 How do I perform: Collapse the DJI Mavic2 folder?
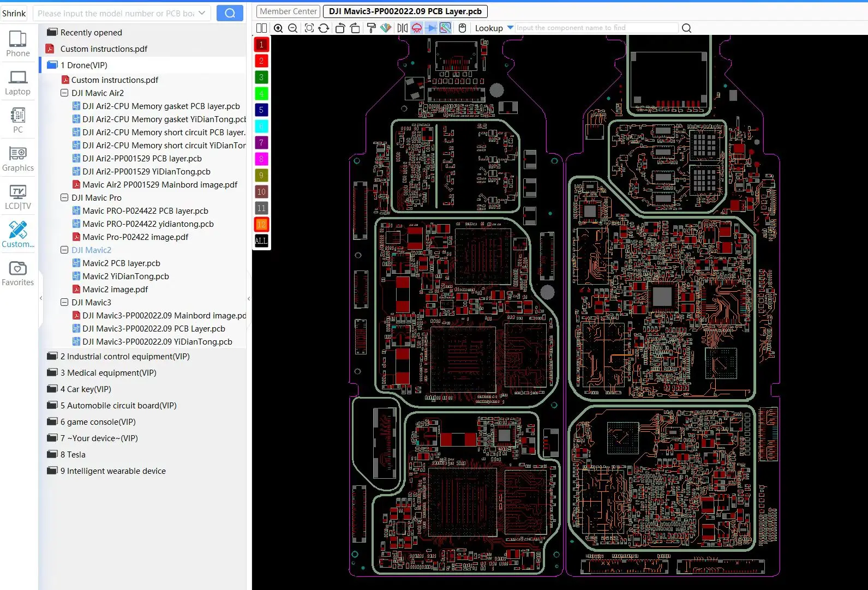[x=64, y=250]
